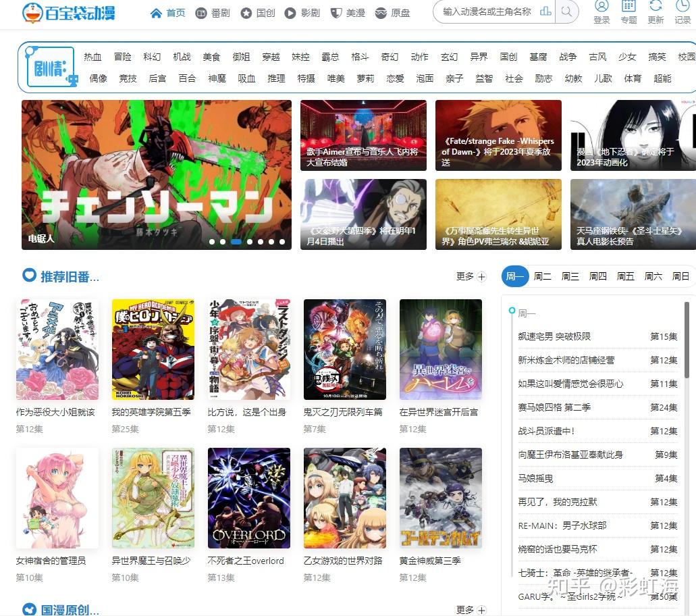This screenshot has height=616, width=696.
Task: Select the 周二 schedule tab
Action: point(542,276)
